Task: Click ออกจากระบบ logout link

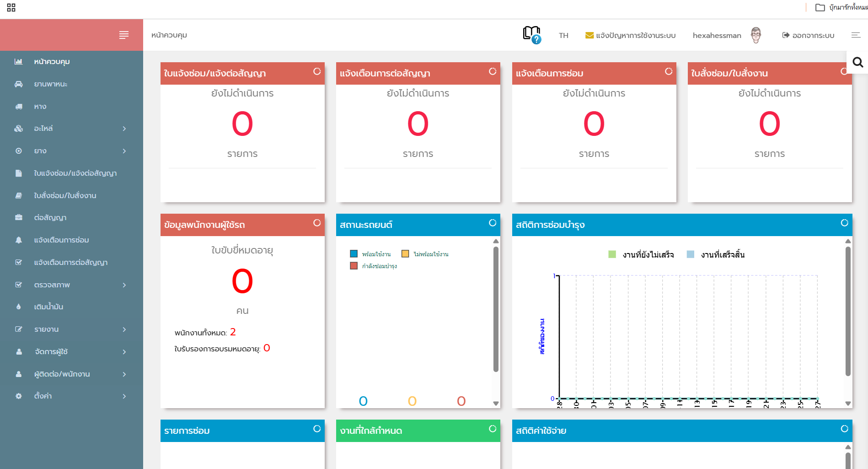Action: [808, 35]
